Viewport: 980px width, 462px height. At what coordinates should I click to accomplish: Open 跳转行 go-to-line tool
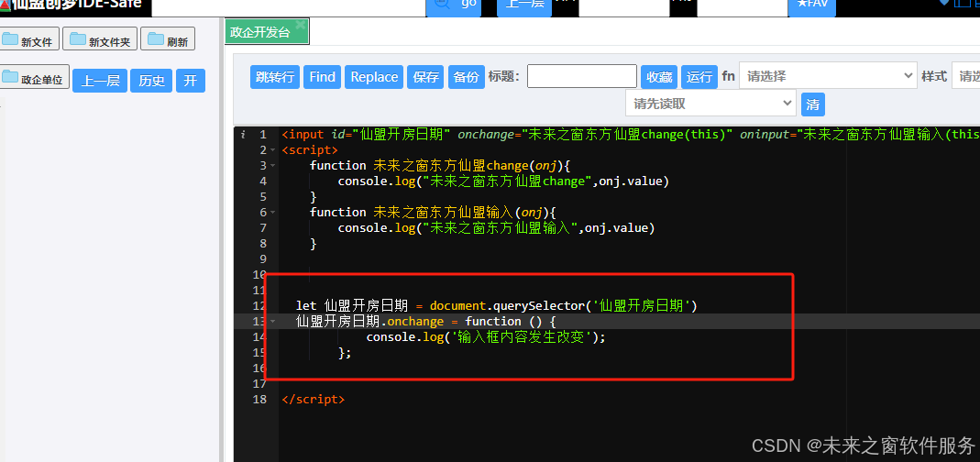(x=276, y=77)
